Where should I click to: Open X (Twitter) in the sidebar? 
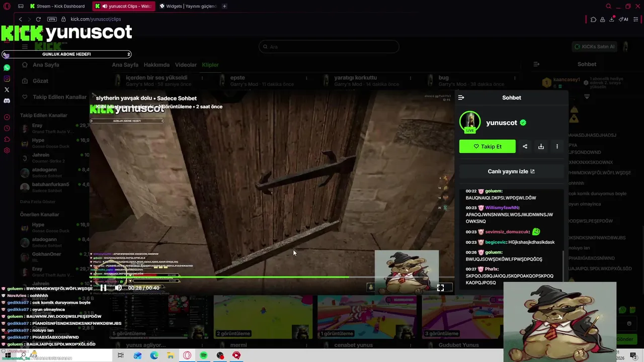click(7, 89)
